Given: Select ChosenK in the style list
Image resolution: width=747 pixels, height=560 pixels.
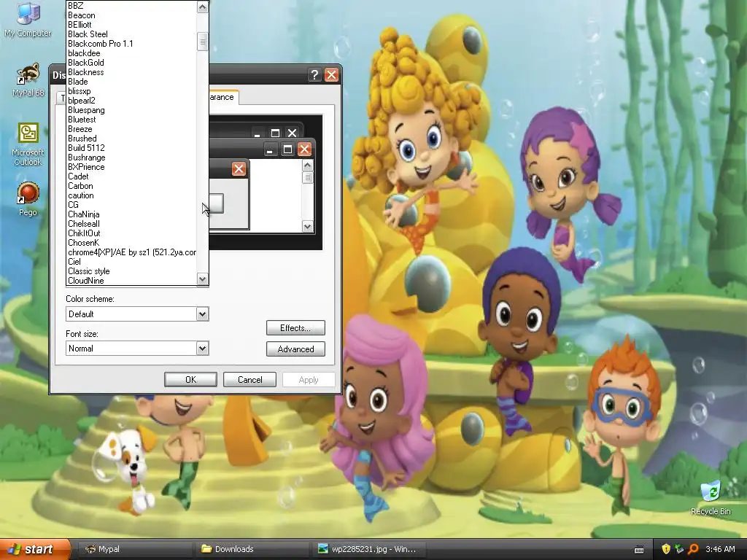Looking at the screenshot, I should [x=131, y=243].
